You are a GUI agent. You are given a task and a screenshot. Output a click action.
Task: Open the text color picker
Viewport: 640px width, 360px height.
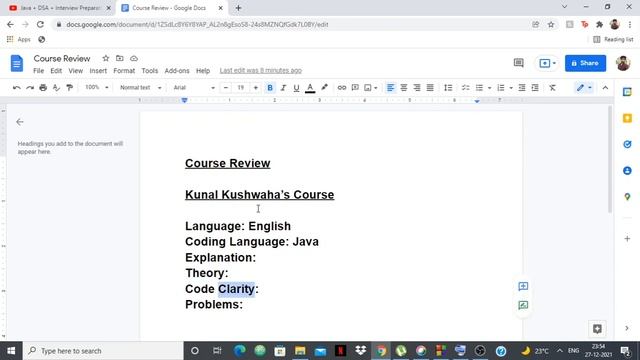[x=310, y=88]
